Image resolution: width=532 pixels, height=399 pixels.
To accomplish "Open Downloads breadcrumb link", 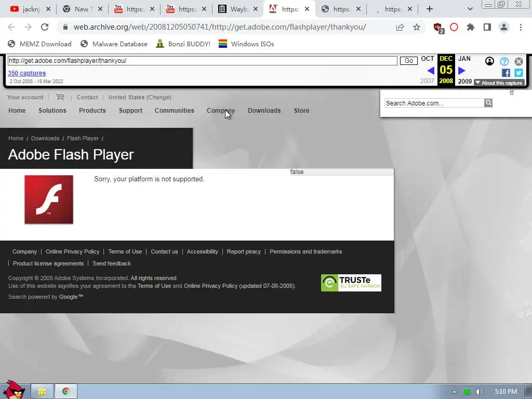I will pyautogui.click(x=45, y=138).
